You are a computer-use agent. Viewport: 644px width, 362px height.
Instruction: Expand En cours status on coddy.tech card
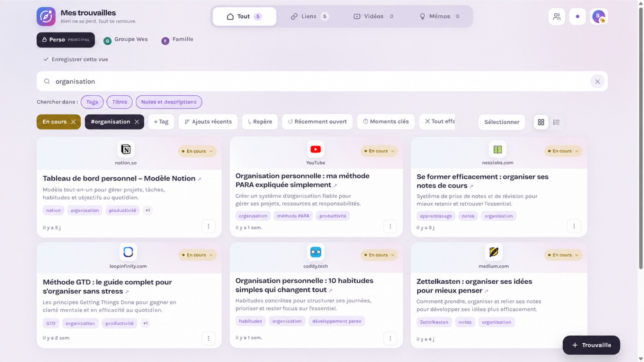(379, 255)
